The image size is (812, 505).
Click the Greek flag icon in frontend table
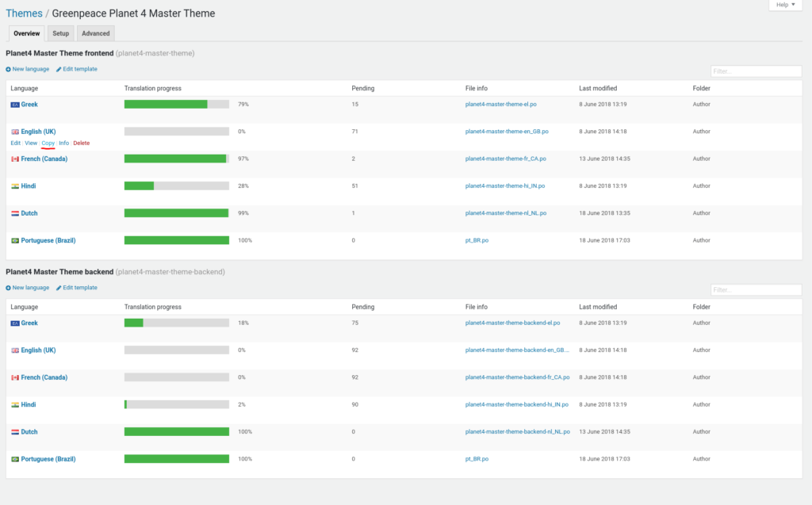15,105
